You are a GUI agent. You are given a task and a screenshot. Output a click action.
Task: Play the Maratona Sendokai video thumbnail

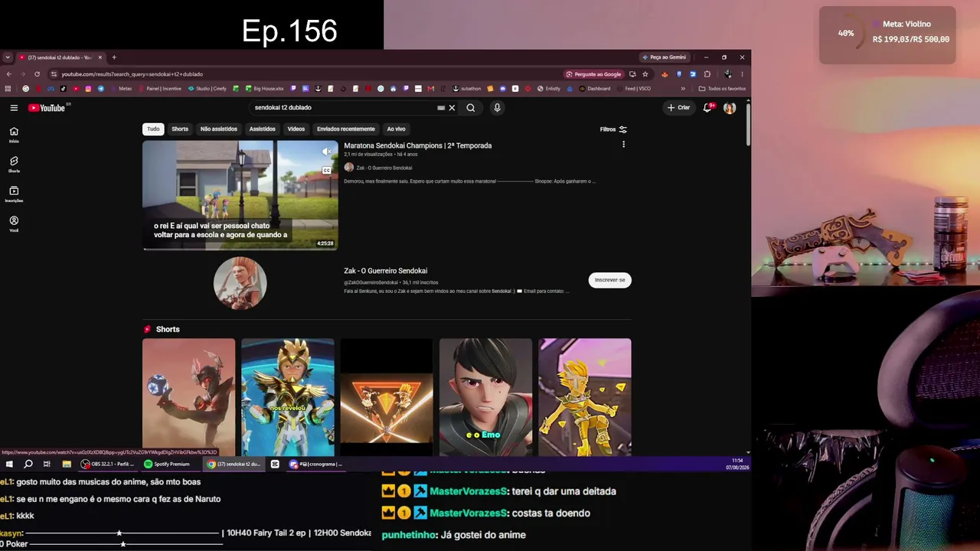pos(240,195)
